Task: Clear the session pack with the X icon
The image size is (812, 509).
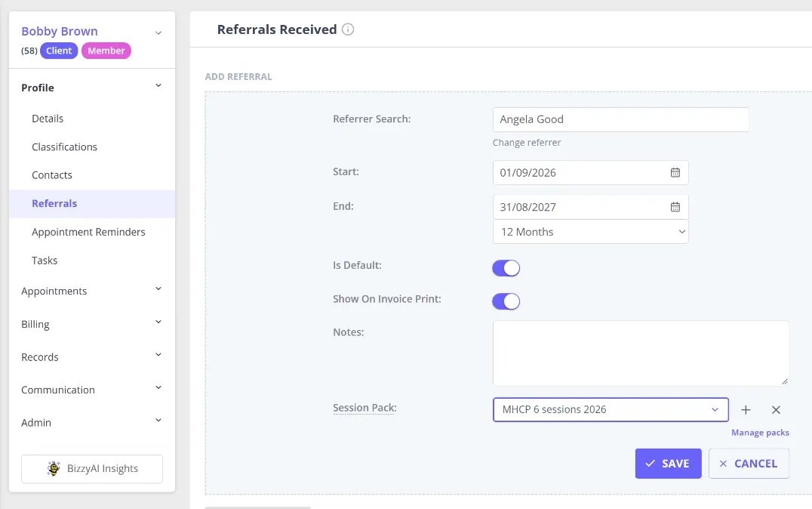Action: (x=776, y=410)
